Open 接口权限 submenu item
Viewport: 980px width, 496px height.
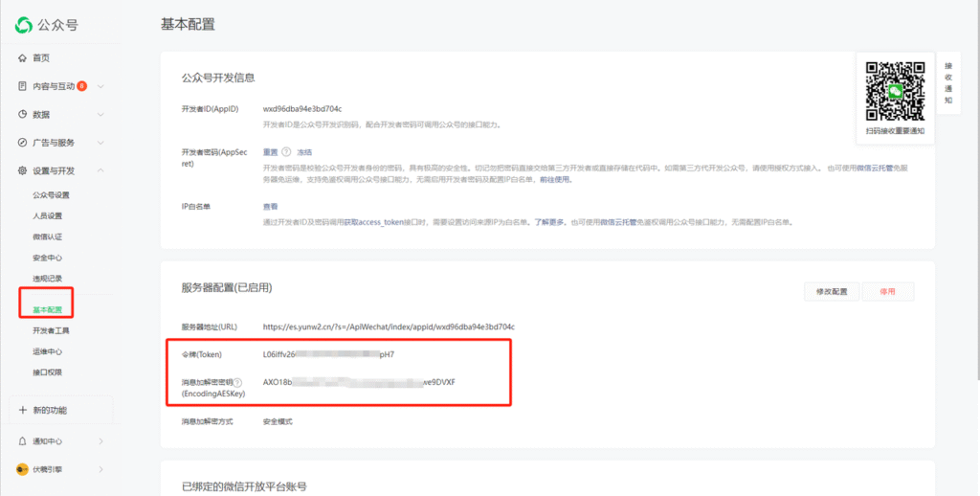[48, 372]
